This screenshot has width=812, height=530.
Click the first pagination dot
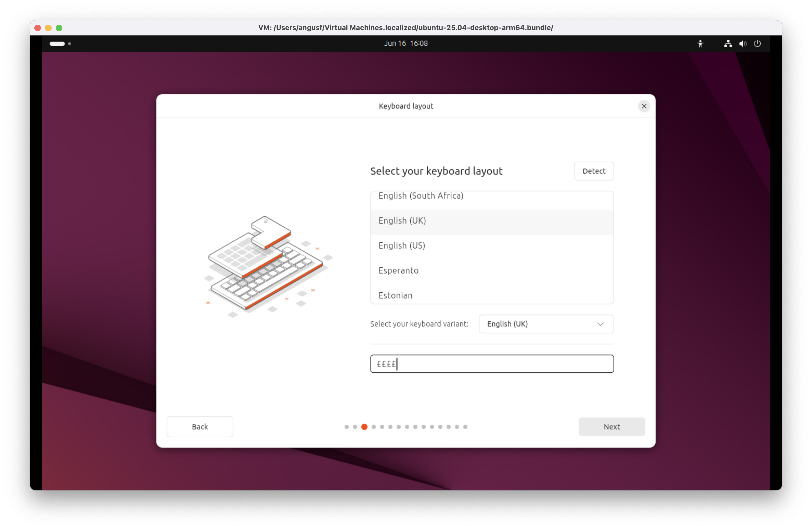point(346,427)
